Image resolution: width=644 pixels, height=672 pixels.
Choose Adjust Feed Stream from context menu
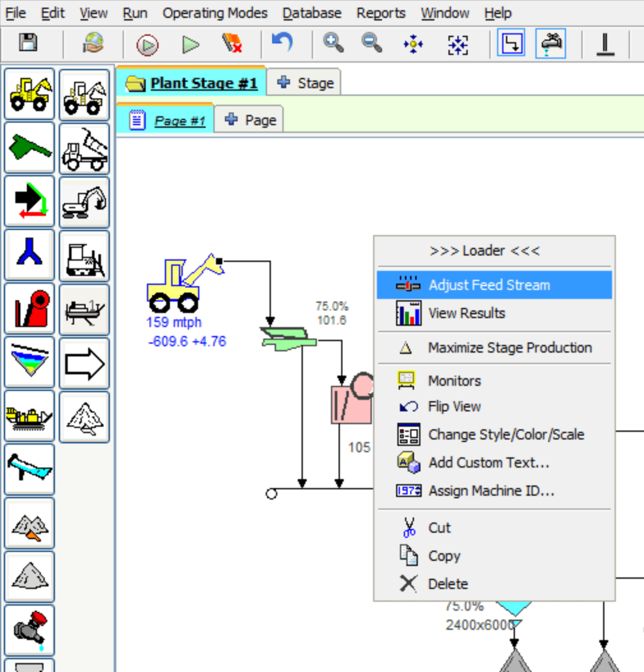click(x=489, y=285)
